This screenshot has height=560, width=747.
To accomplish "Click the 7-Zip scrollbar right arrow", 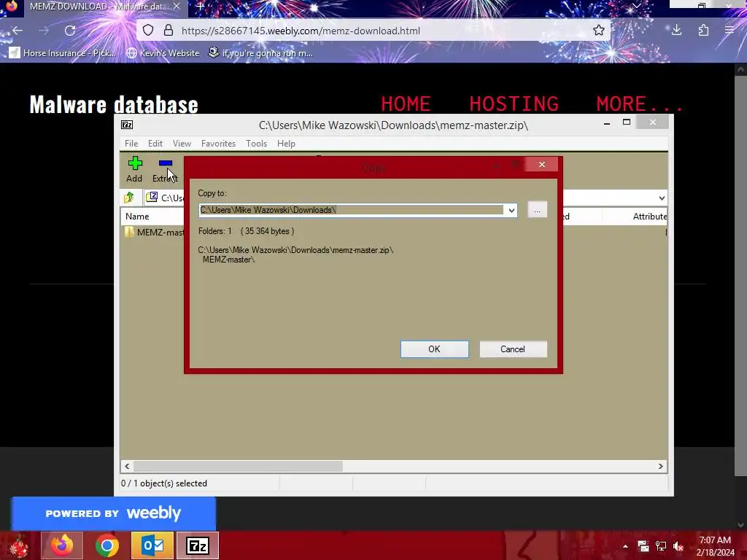I will pos(660,466).
